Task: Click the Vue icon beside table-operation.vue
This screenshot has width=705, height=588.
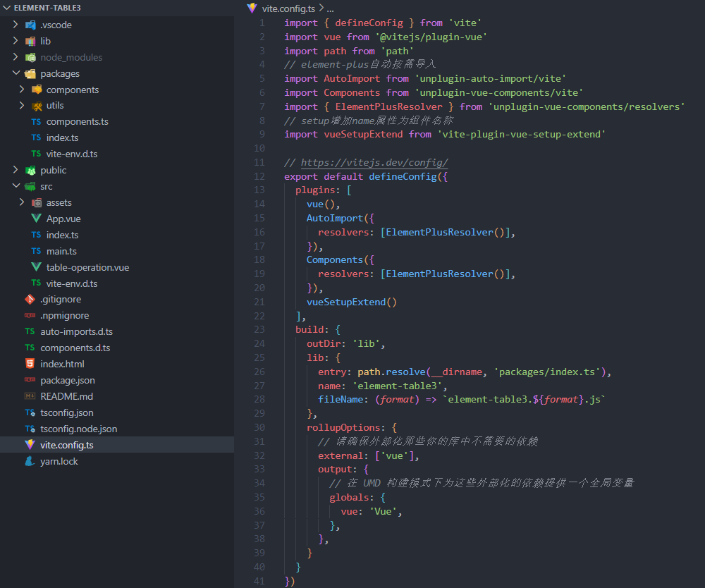Action: click(37, 267)
